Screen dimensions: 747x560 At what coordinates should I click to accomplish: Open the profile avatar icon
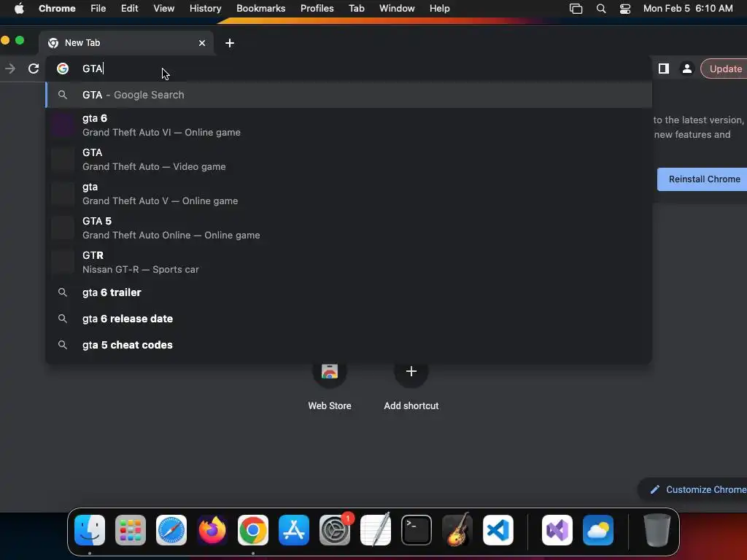[x=687, y=69]
